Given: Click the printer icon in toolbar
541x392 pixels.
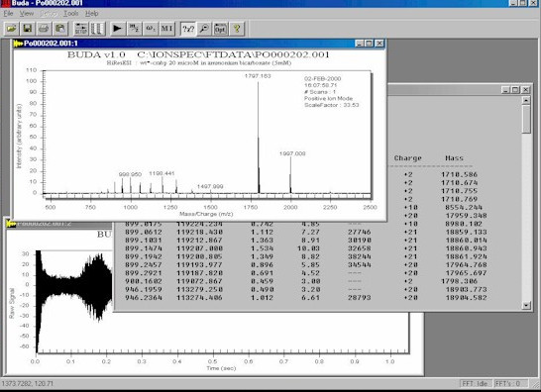Looking at the screenshot, I should pyautogui.click(x=44, y=29).
